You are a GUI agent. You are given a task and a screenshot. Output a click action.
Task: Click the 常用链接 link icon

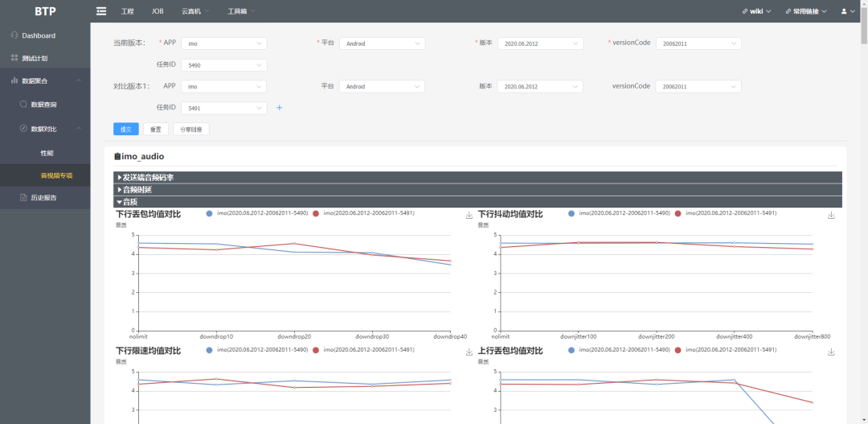[788, 11]
